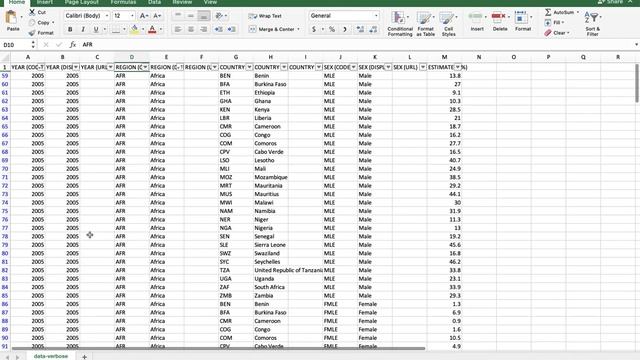Click the Name Box showing D10
Viewport: 640px width, 360px height.
[x=16, y=45]
